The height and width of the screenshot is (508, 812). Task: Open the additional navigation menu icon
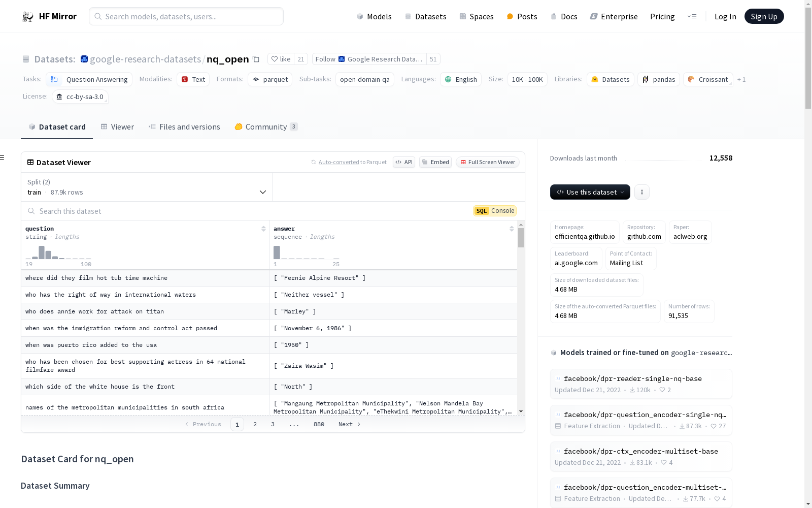(692, 16)
